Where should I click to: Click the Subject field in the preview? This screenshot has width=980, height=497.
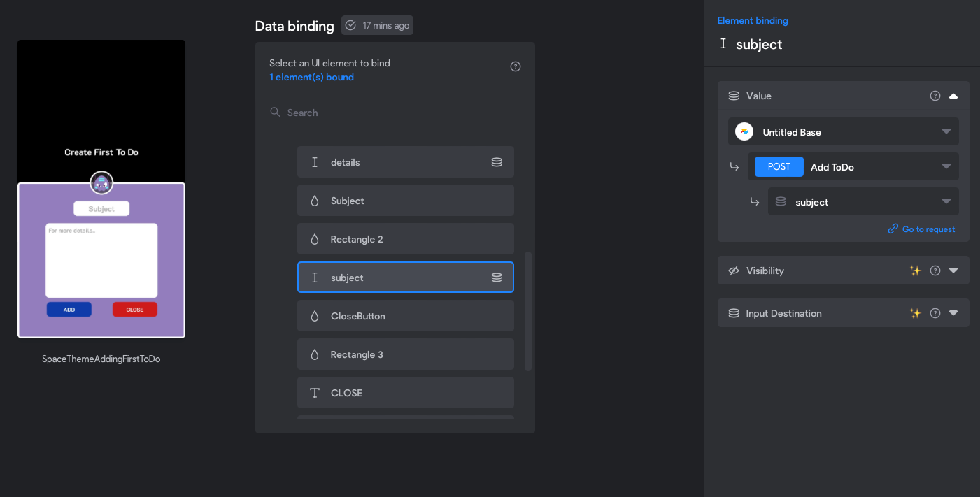pyautogui.click(x=101, y=208)
